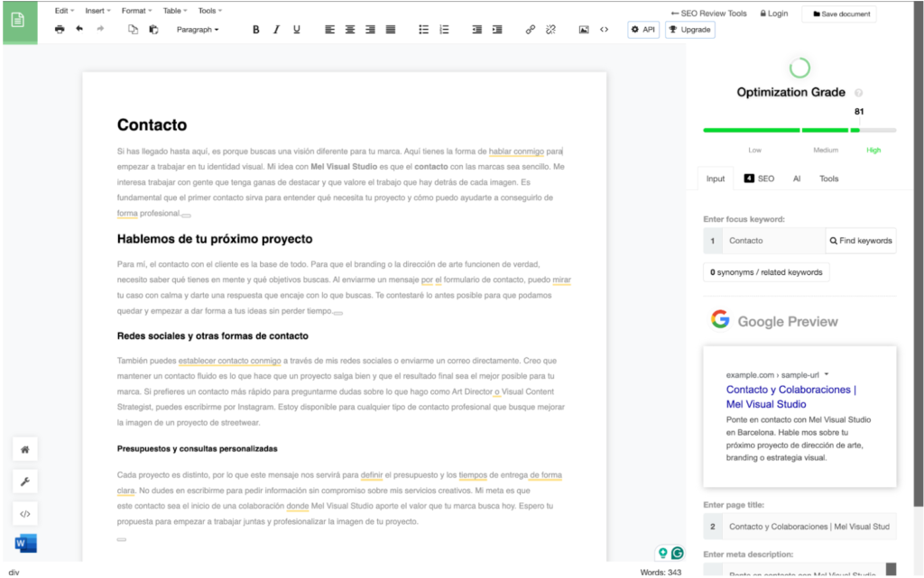Click the focus keyword input field
The width and height of the screenshot is (924, 578).
pos(772,241)
